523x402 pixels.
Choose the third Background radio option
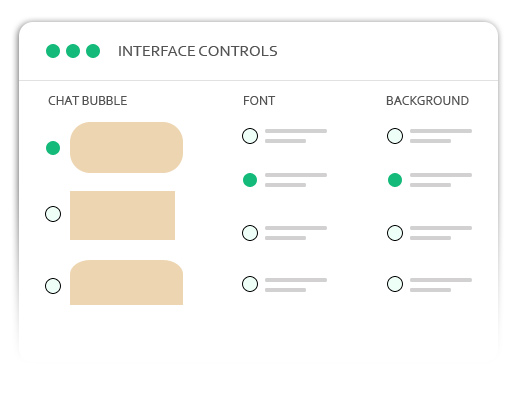[x=395, y=233]
